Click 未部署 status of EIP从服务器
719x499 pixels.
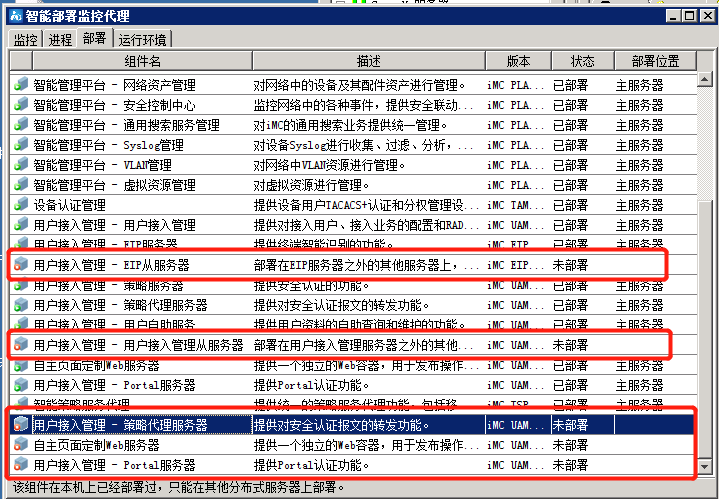pos(570,265)
